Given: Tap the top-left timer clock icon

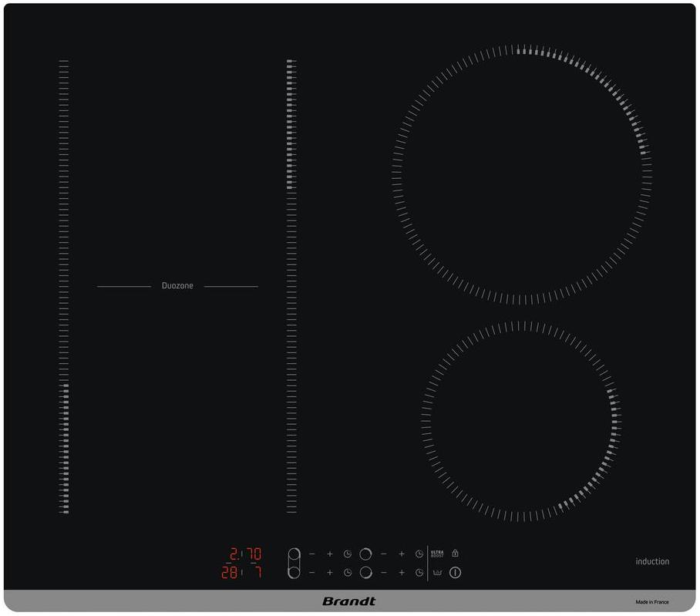Looking at the screenshot, I should 348,554.
